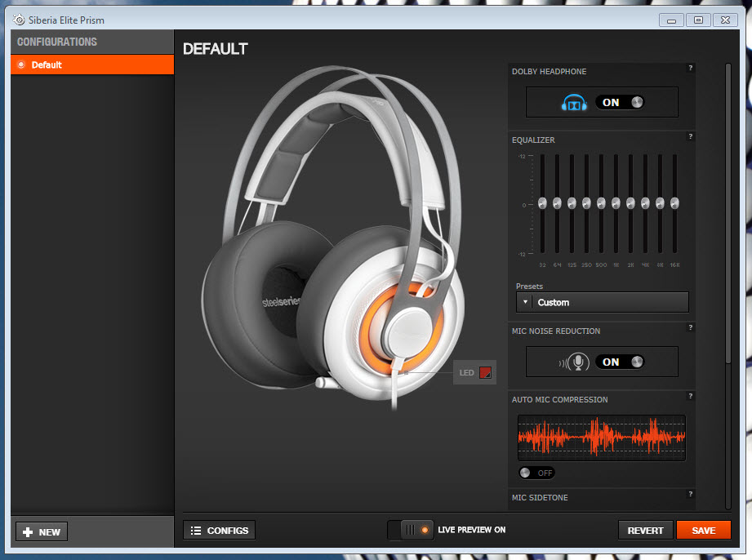Click the SAVE button

point(704,531)
